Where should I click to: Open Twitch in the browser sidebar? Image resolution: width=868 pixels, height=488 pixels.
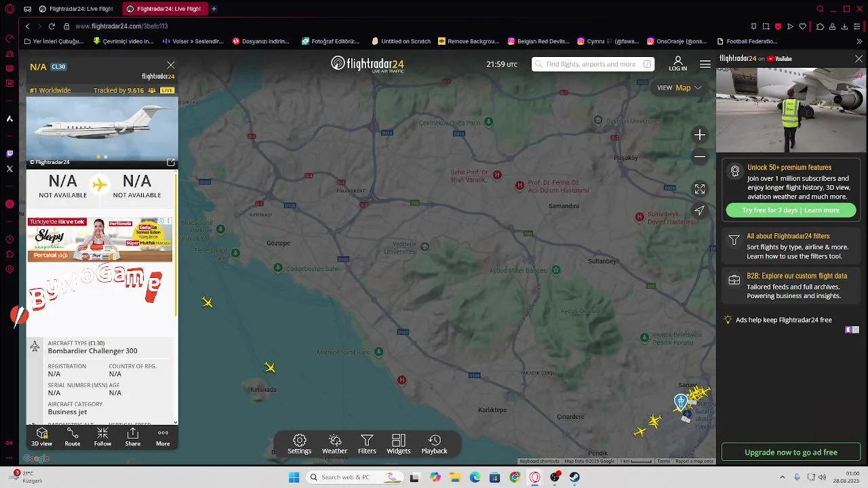coord(9,154)
